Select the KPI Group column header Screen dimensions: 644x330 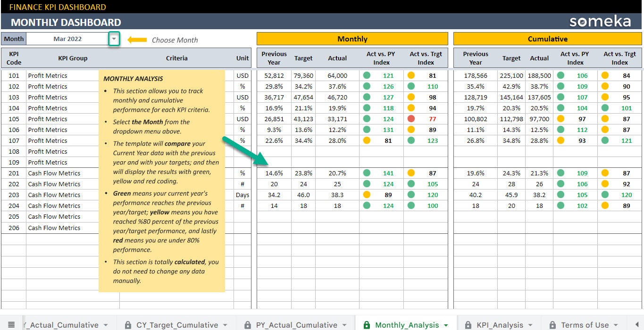point(73,58)
